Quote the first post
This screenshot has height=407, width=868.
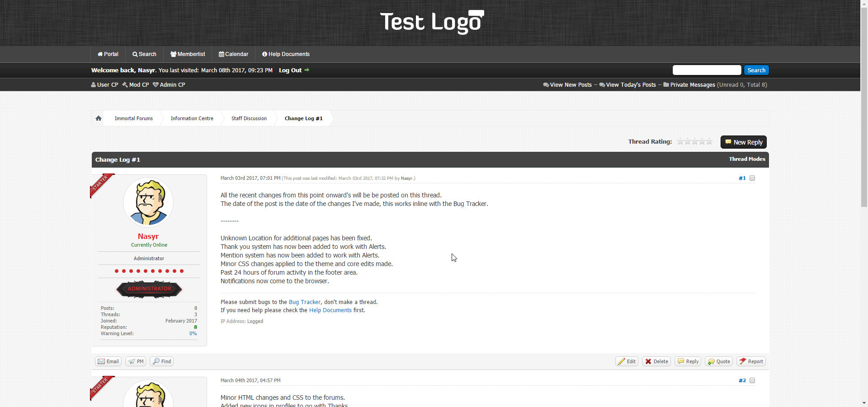point(719,361)
